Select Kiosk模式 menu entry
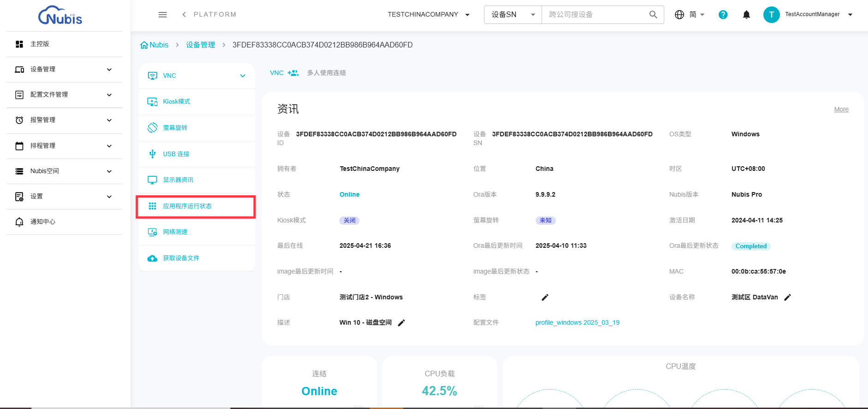Image resolution: width=868 pixels, height=409 pixels. (x=197, y=102)
